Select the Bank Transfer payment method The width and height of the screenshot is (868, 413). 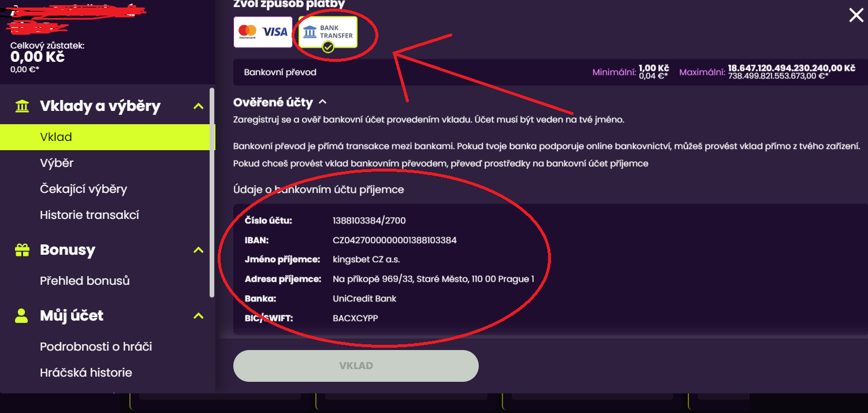tap(328, 32)
